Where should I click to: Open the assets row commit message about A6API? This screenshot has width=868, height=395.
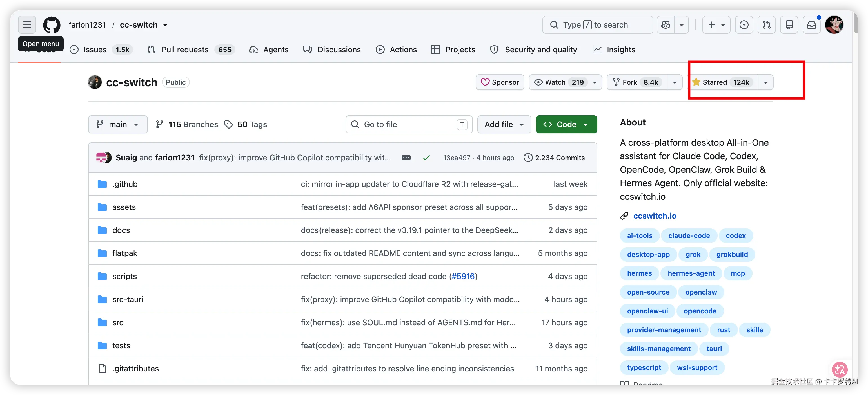[409, 207]
